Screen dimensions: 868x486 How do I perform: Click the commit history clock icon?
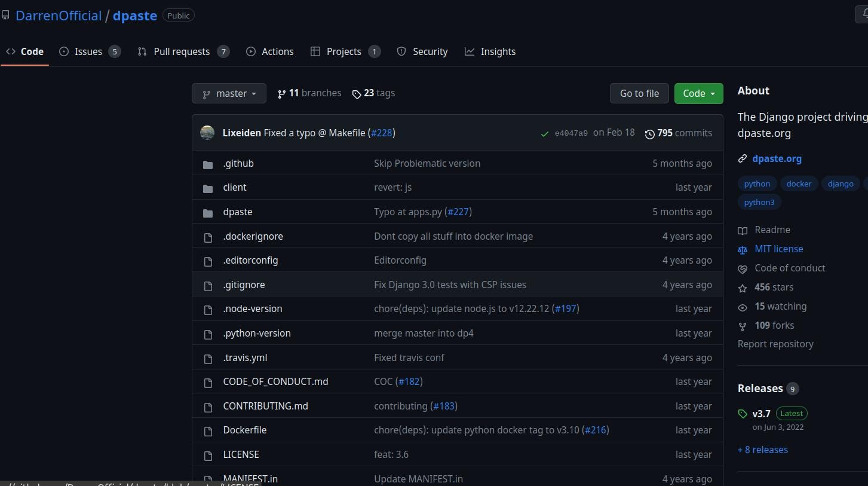coord(649,134)
